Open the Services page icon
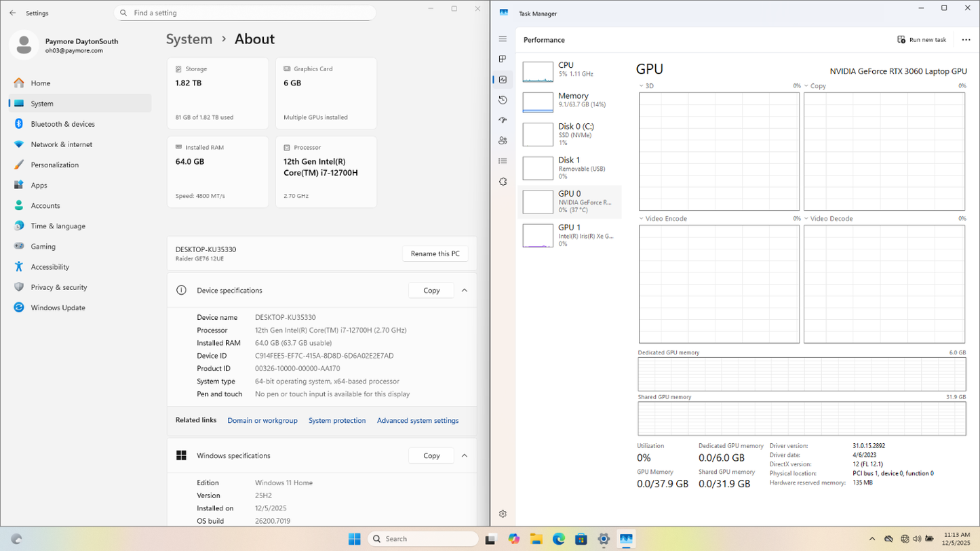 (503, 182)
